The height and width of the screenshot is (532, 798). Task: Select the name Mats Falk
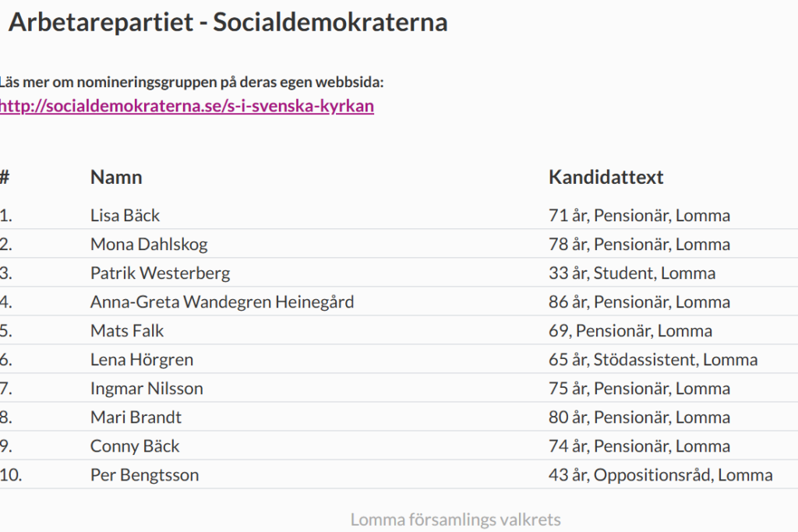(x=127, y=331)
